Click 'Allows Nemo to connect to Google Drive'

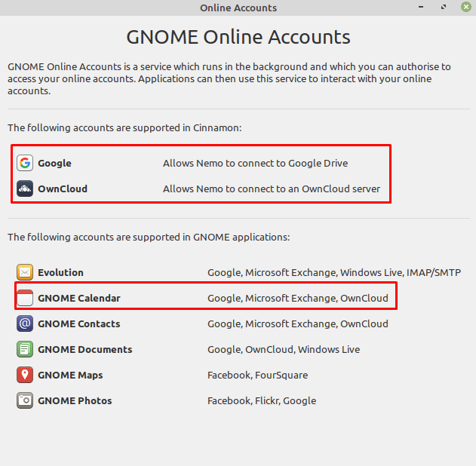pyautogui.click(x=255, y=163)
